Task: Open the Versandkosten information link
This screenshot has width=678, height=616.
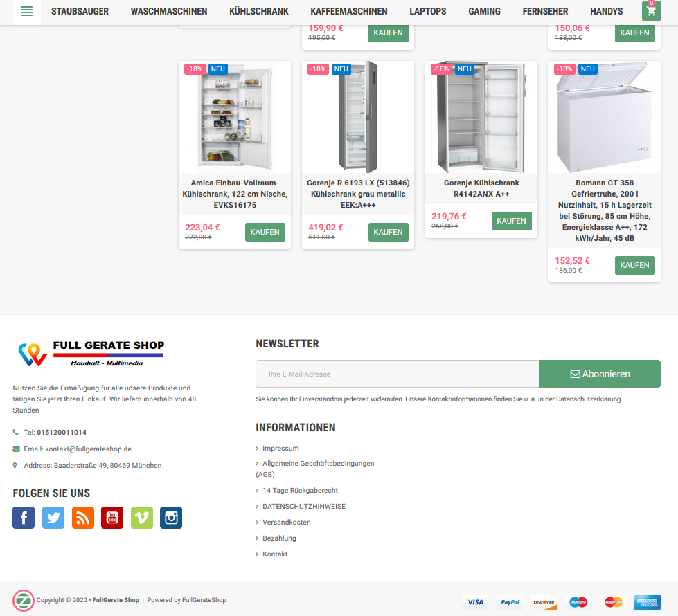Action: 287,522
